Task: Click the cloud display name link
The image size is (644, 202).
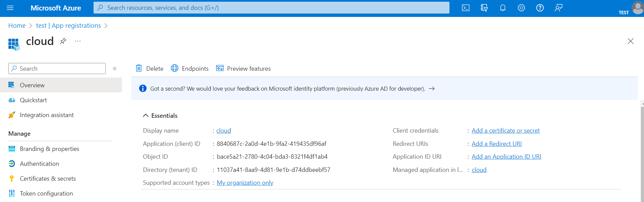Action: tap(224, 131)
